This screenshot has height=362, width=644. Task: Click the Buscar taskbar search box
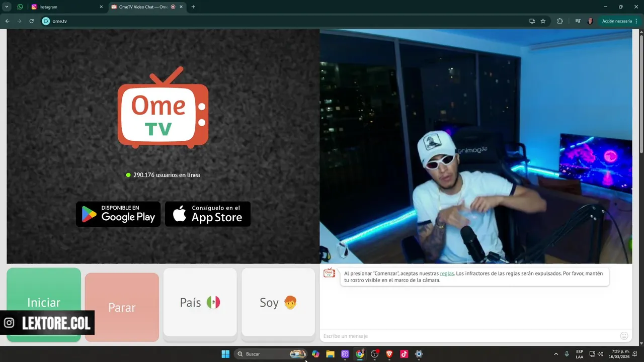coord(271,354)
